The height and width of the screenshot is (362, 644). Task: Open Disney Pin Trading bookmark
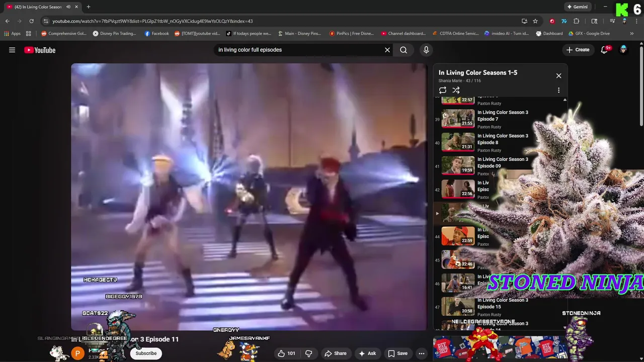point(115,34)
